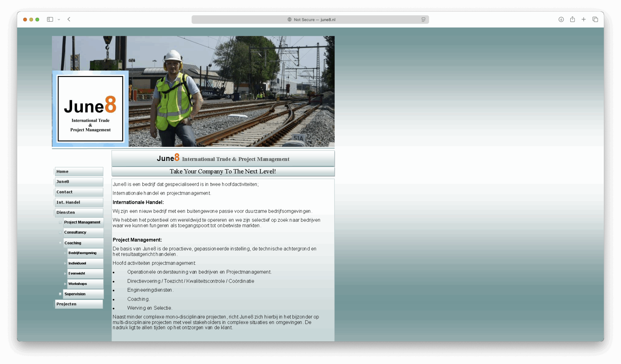This screenshot has height=364, width=621.
Task: Select the Coaching submenu link
Action: click(x=83, y=243)
